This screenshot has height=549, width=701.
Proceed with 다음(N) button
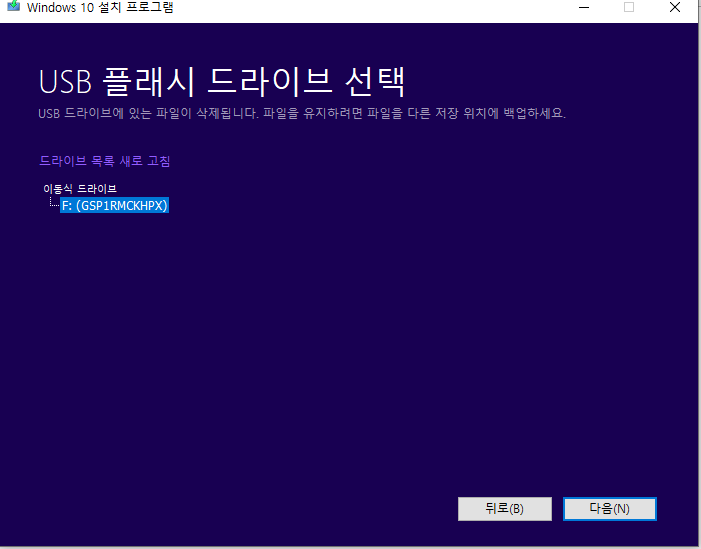[x=610, y=509]
